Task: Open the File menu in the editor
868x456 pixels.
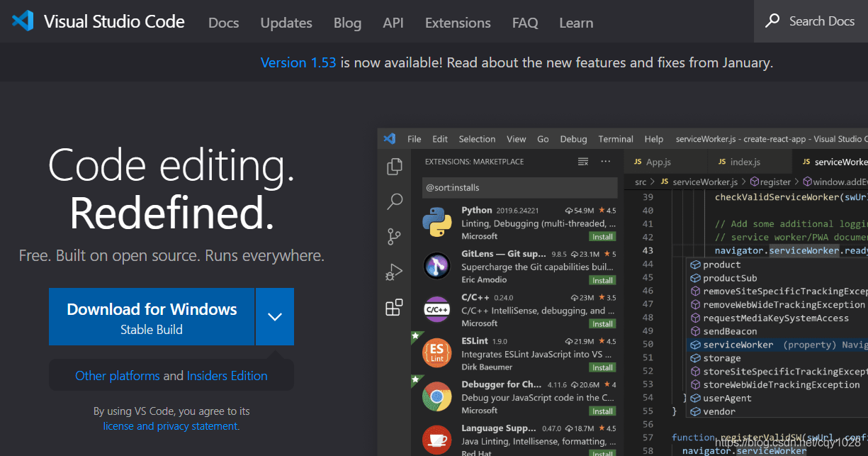Action: (x=415, y=139)
